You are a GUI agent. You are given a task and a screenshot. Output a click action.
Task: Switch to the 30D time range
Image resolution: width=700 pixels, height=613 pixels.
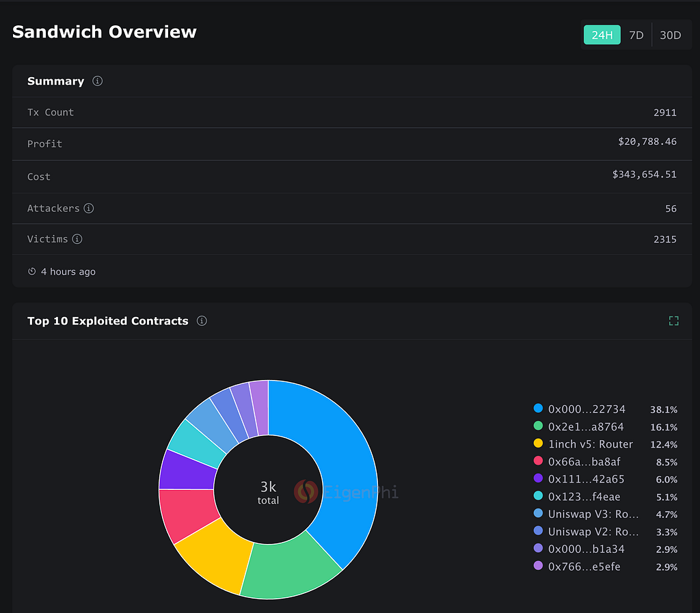[x=670, y=35]
